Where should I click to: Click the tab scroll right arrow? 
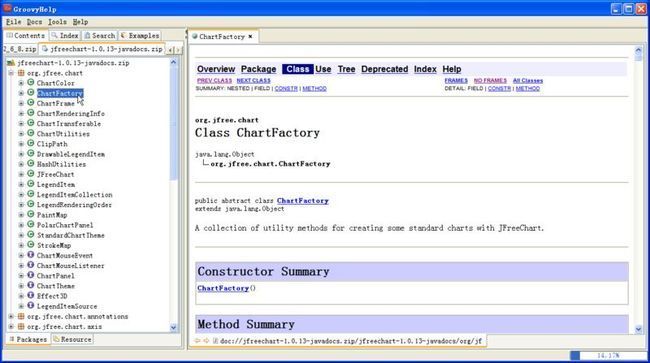178,50
